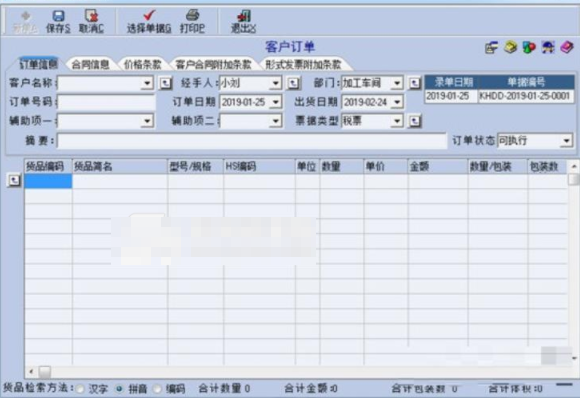The width and height of the screenshot is (580, 398).
Task: Select the 拼音 search method radio button
Action: point(119,389)
